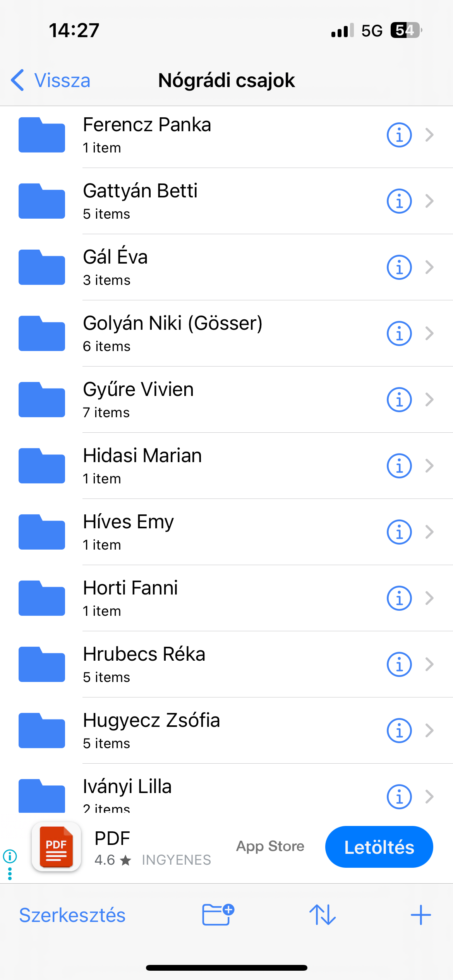Viewport: 453px width, 980px height.
Task: Expand Golyán Niki (Gösser) chevron
Action: point(429,333)
